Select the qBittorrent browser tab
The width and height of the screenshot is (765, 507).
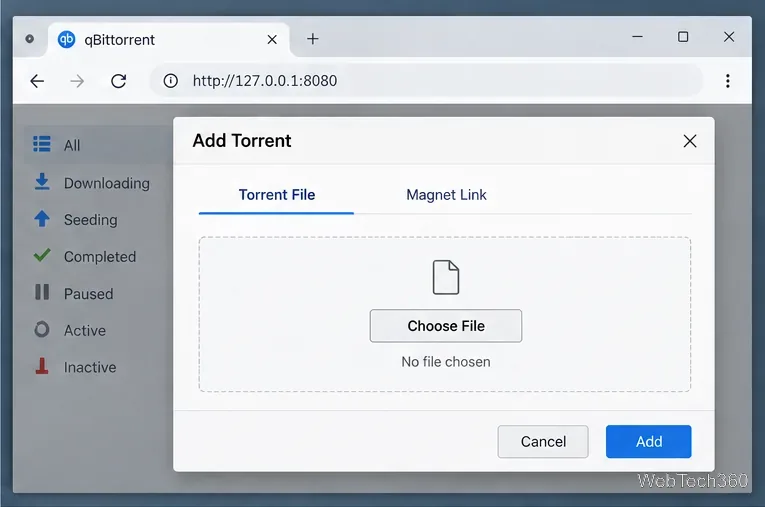[169, 40]
